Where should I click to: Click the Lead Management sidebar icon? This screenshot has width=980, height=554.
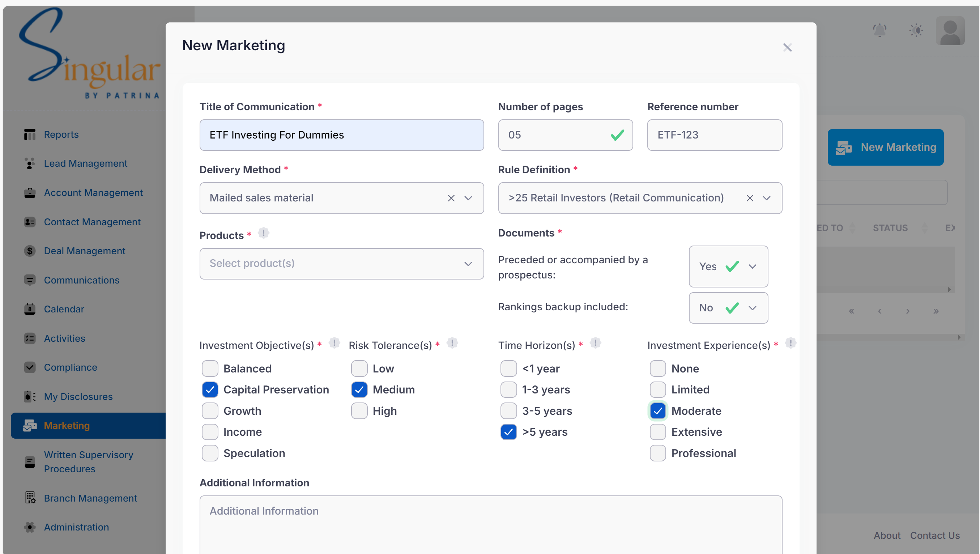coord(30,163)
